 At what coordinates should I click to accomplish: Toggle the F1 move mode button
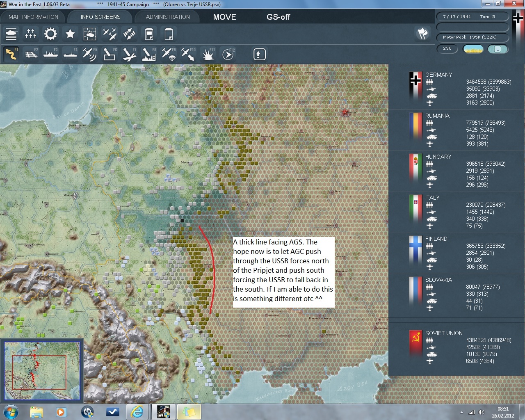(x=11, y=54)
